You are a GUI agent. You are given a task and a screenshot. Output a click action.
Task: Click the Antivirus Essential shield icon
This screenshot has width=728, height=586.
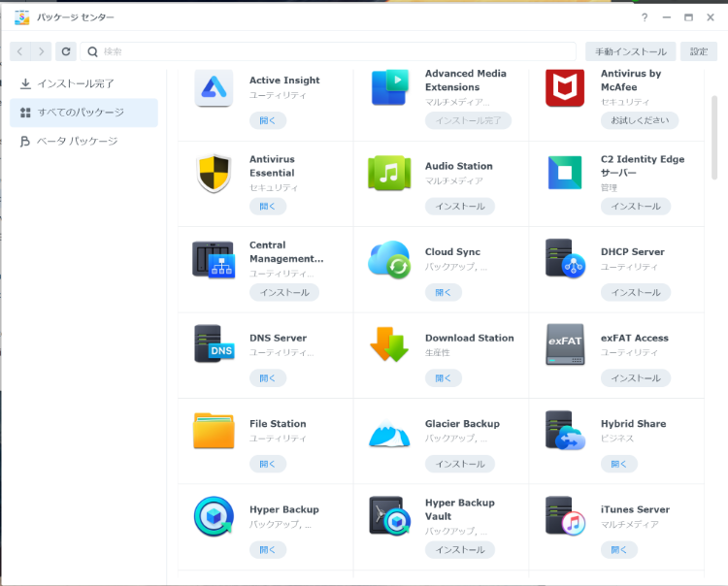pos(214,173)
